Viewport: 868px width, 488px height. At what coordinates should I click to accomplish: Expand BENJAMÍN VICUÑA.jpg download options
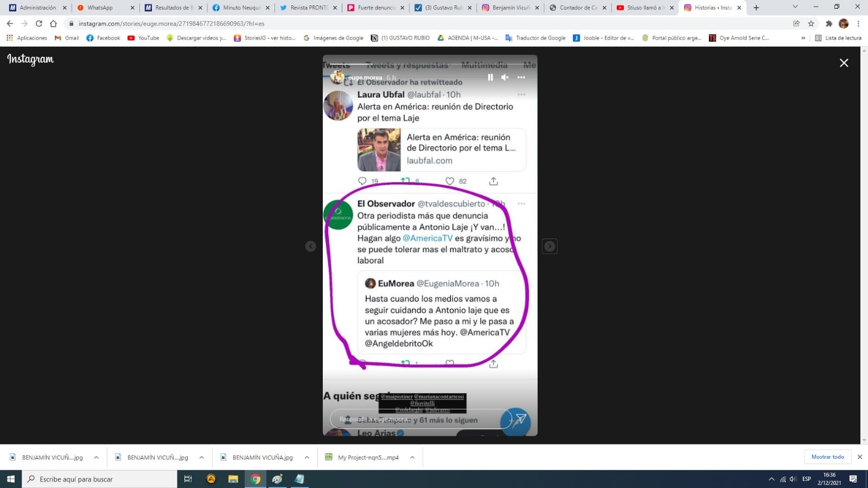[307, 458]
